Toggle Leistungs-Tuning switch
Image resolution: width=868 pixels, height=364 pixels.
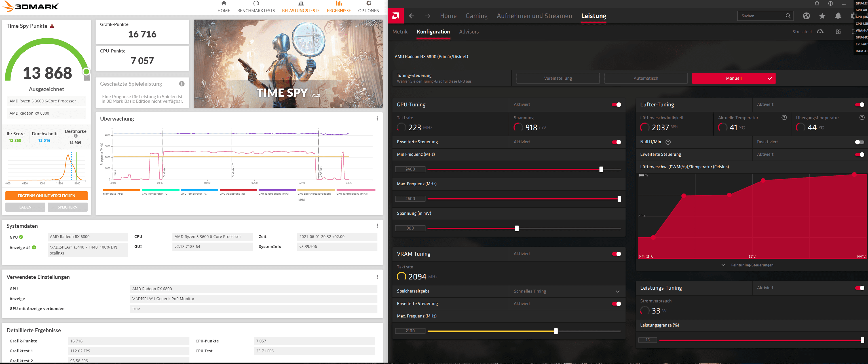(859, 288)
